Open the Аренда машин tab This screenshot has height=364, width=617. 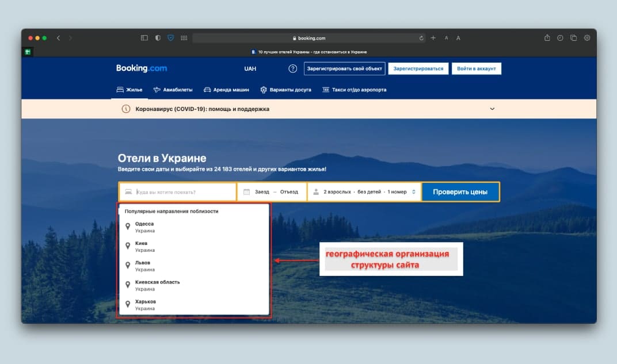[226, 90]
